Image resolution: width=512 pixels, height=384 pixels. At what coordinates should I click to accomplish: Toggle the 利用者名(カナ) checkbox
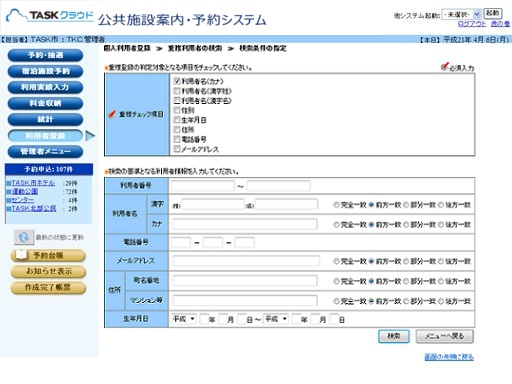pyautogui.click(x=177, y=81)
